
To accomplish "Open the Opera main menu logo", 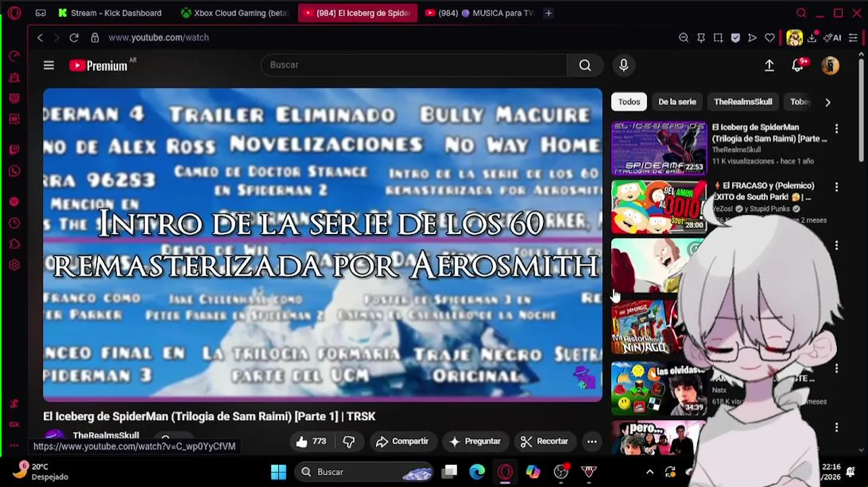I will click(14, 13).
